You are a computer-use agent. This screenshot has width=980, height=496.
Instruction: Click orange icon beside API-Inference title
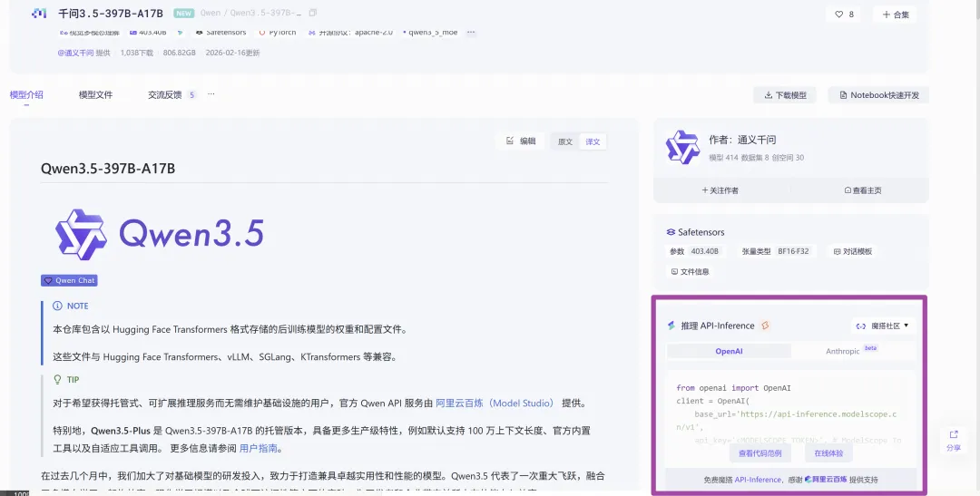coord(765,326)
